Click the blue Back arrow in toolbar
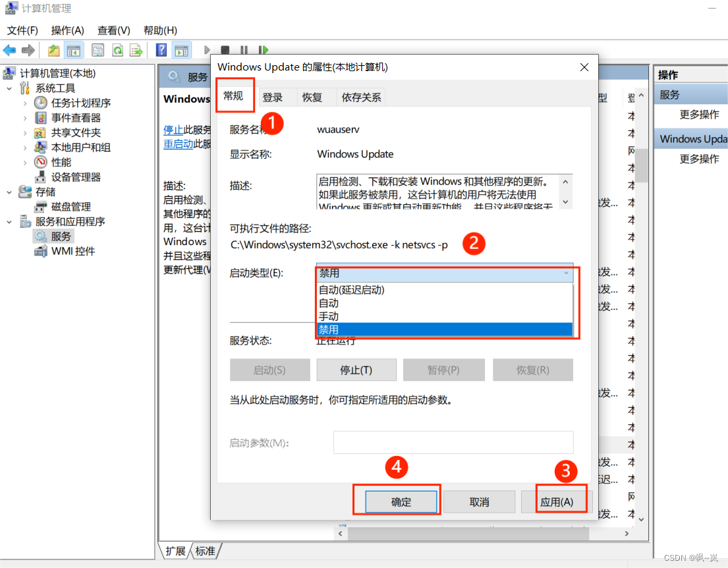 [9, 50]
